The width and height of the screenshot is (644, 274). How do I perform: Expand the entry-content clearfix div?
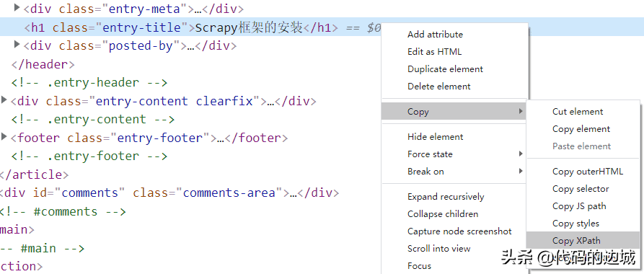[4, 100]
